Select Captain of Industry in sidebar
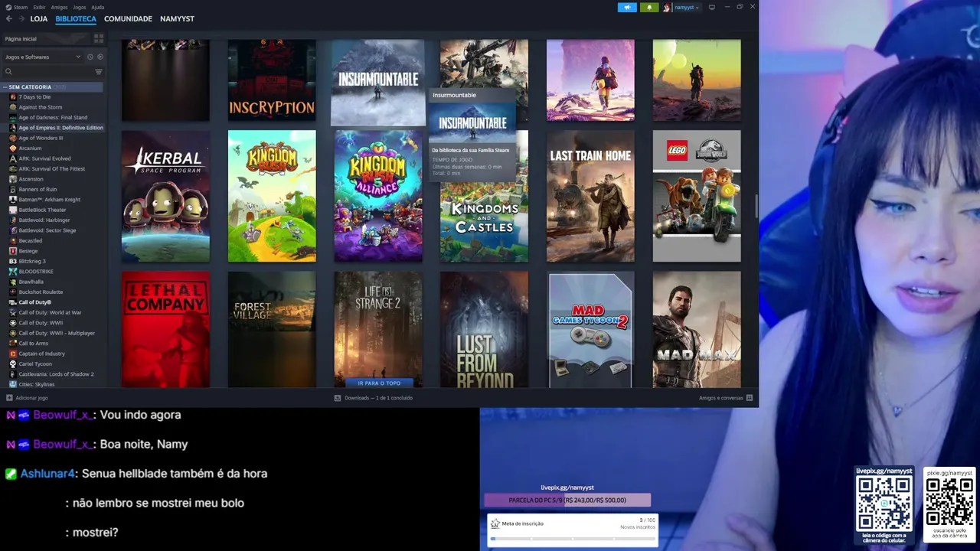This screenshot has width=980, height=551. pyautogui.click(x=41, y=354)
